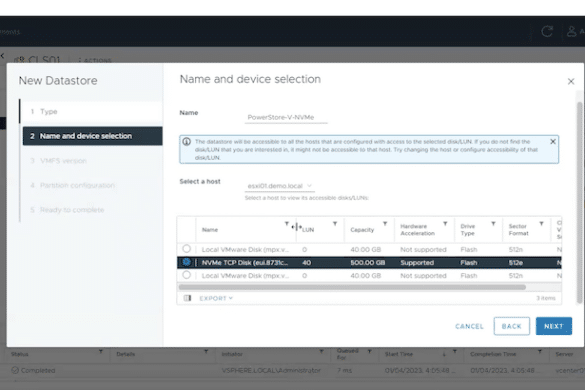Open the user account icon in header
The width and height of the screenshot is (585, 390).
click(x=572, y=31)
